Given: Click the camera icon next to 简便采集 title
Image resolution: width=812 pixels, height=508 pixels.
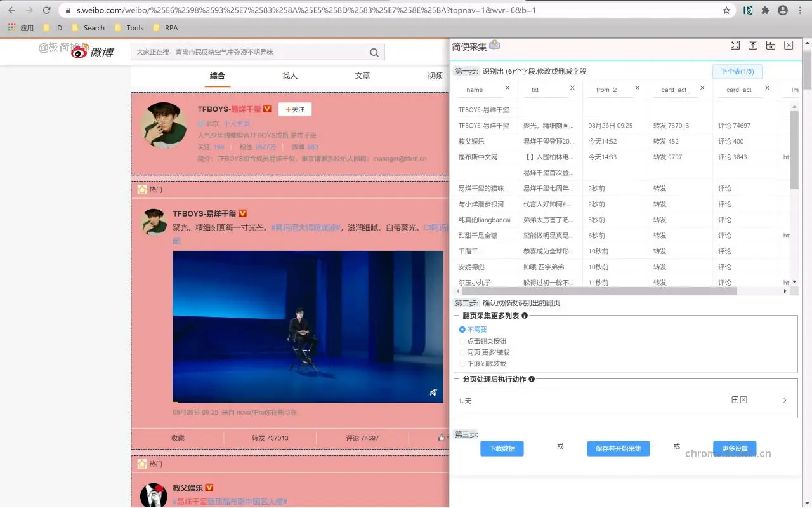Looking at the screenshot, I should pos(494,45).
